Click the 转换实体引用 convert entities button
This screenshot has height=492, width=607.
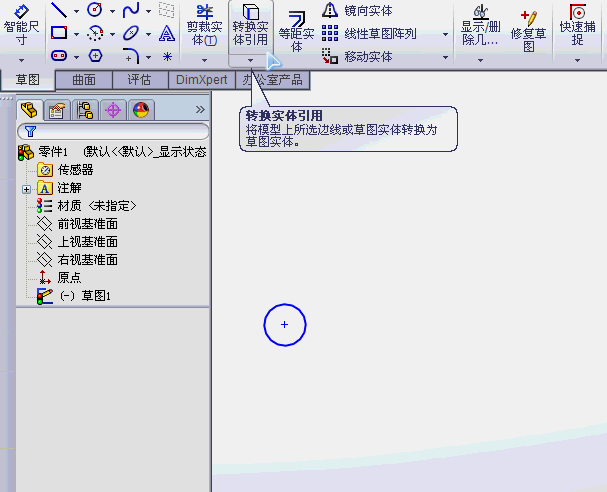(x=250, y=25)
